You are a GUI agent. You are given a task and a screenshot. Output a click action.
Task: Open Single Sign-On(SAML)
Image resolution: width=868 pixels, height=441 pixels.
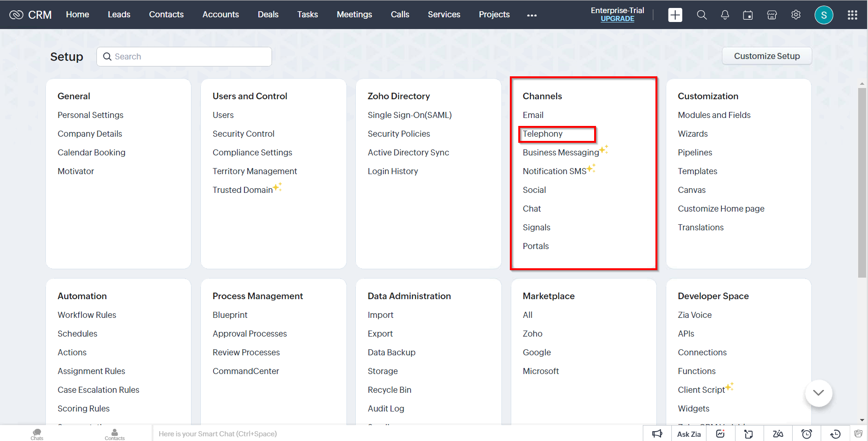coord(410,115)
